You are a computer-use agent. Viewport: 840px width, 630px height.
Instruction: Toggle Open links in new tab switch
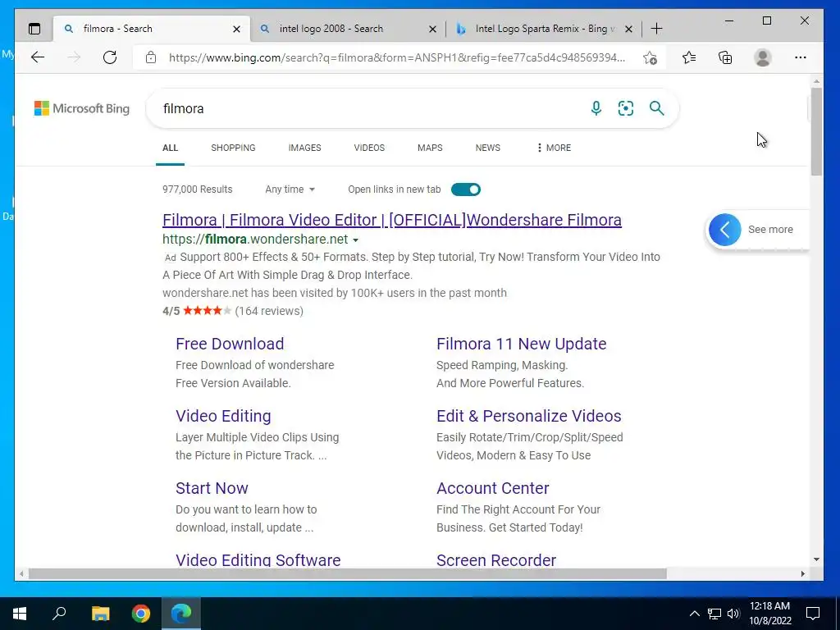466,189
